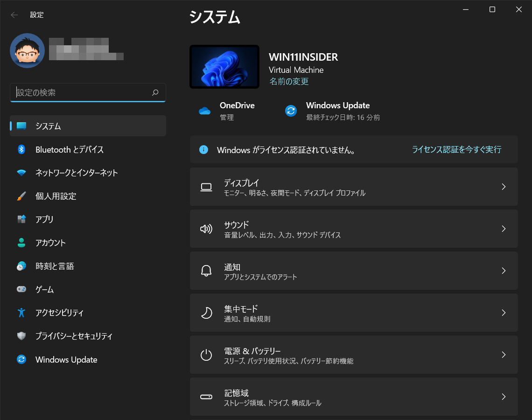Select システム in the sidebar

88,126
